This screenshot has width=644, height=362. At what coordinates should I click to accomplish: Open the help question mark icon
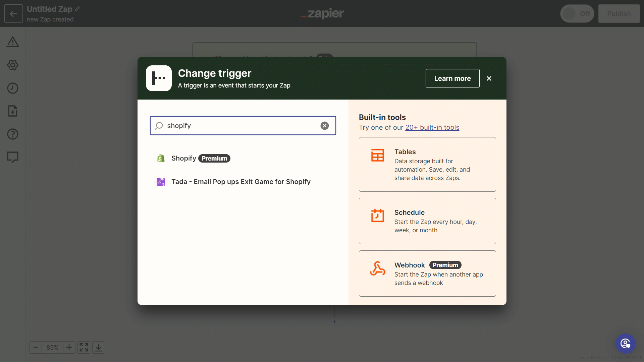pos(13,134)
